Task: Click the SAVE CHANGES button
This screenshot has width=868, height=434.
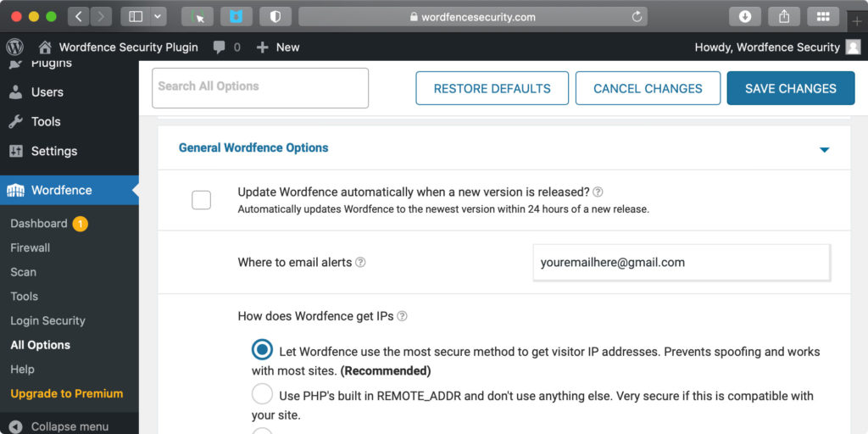Action: [791, 88]
